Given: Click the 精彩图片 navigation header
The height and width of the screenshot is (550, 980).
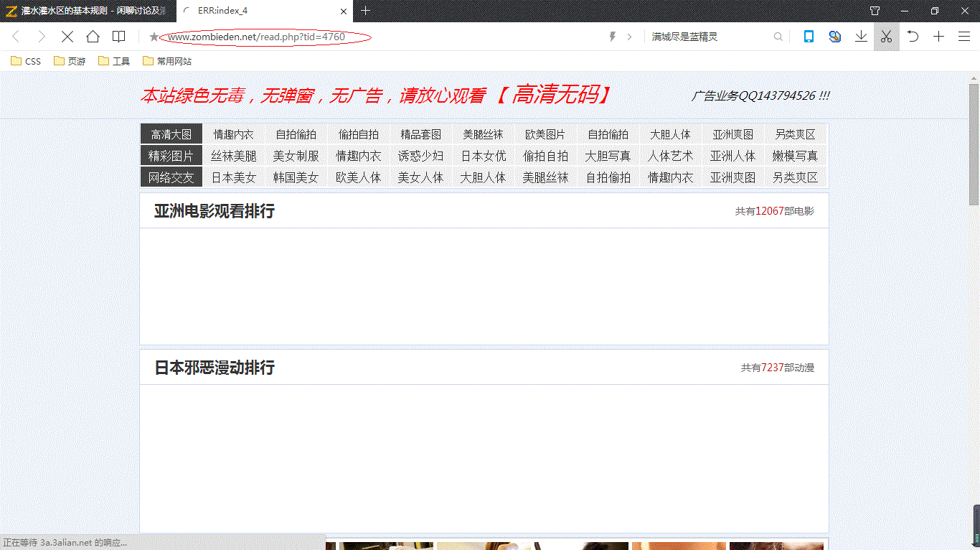Looking at the screenshot, I should click(x=171, y=156).
